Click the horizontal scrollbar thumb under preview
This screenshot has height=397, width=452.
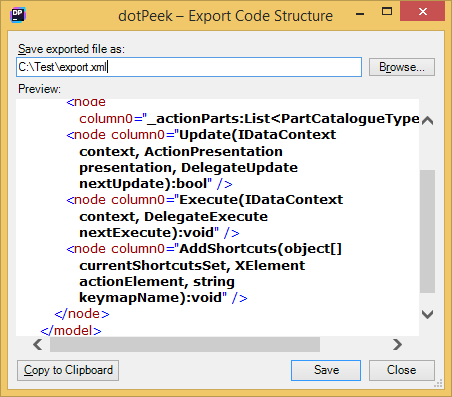[x=185, y=344]
